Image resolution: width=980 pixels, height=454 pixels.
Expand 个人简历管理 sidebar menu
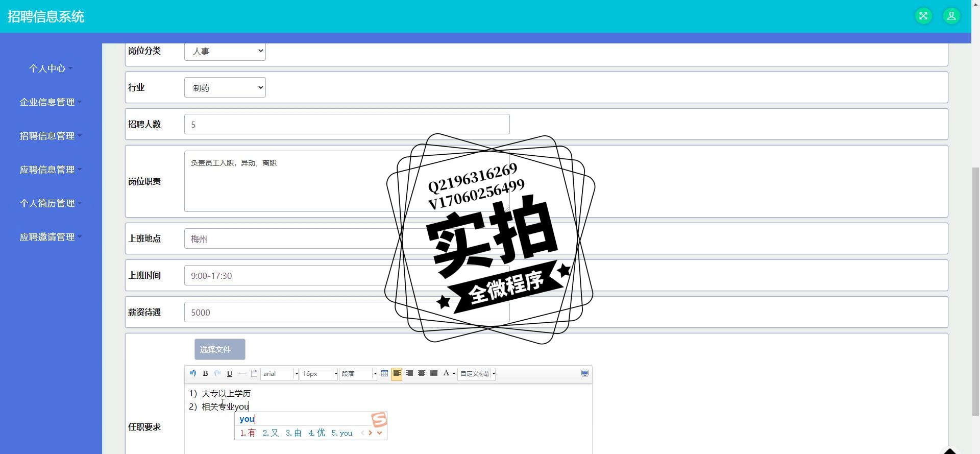coord(51,203)
